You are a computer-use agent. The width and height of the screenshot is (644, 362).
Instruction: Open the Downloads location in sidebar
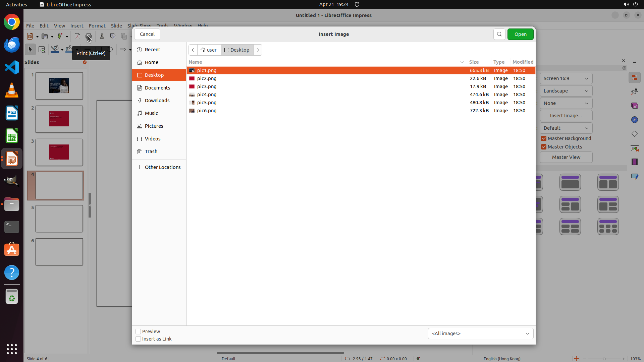tap(157, 101)
